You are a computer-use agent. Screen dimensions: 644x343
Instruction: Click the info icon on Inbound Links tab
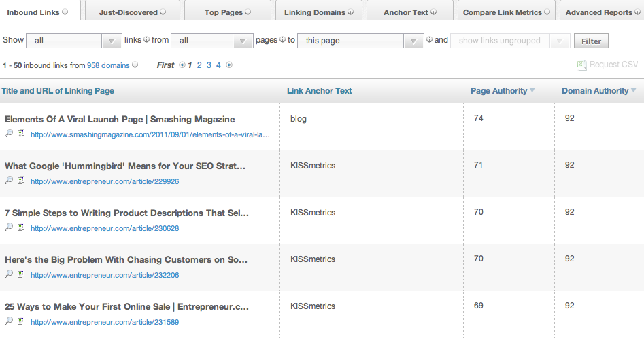pyautogui.click(x=65, y=12)
